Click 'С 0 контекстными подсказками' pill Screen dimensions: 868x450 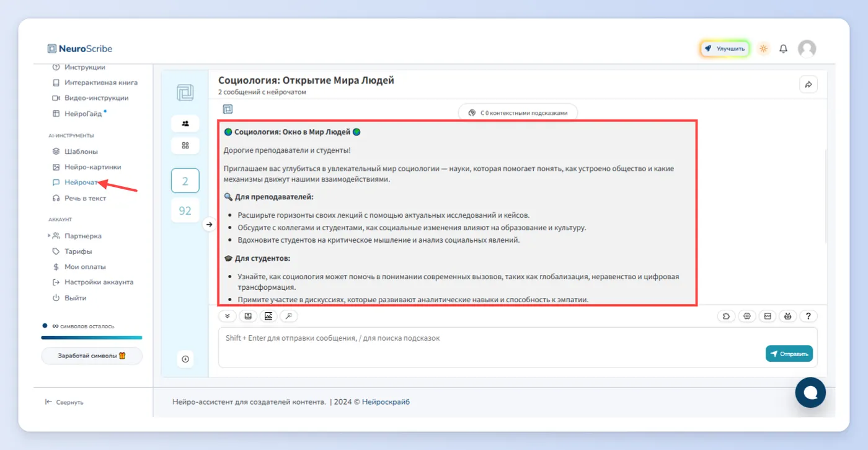[x=518, y=113]
